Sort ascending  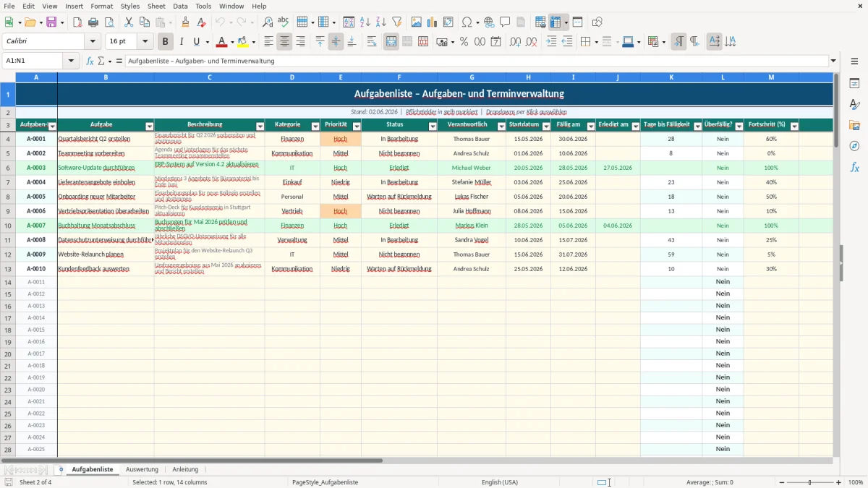coord(365,22)
